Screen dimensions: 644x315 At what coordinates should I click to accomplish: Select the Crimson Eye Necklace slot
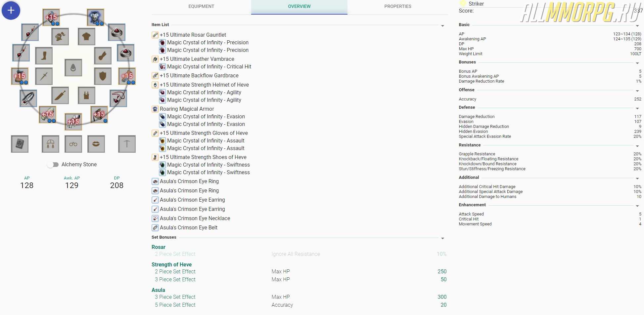[118, 98]
